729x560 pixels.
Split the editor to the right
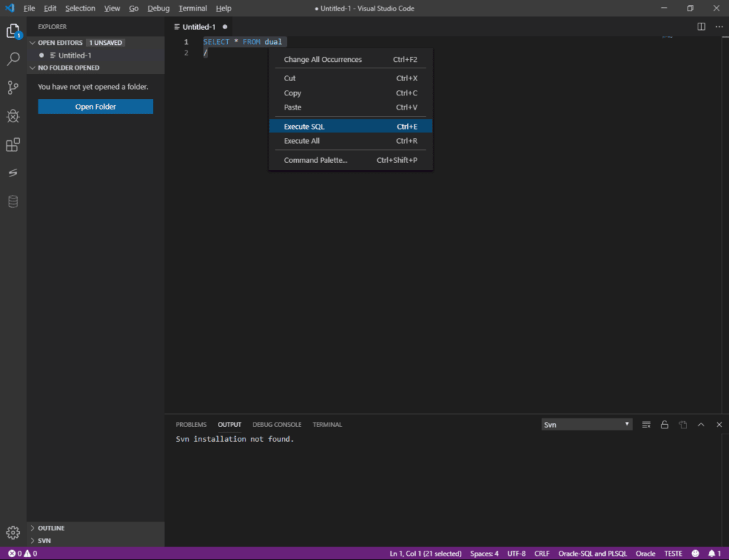pyautogui.click(x=701, y=26)
